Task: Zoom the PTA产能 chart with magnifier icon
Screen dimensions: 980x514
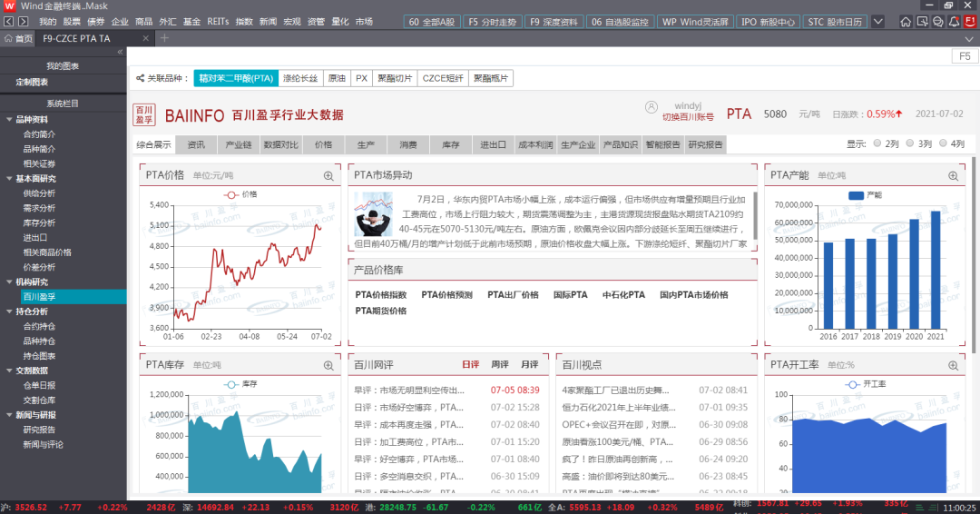Action: point(953,175)
